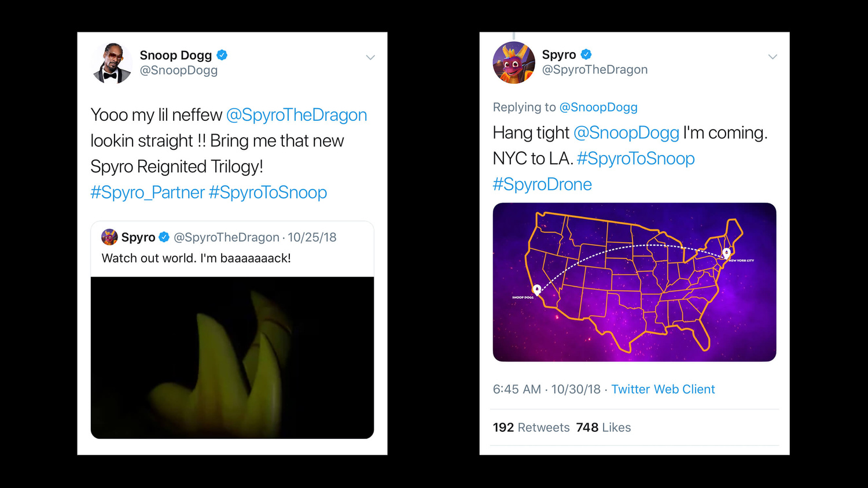
Task: View the 192 Retweets list
Action: tap(531, 428)
